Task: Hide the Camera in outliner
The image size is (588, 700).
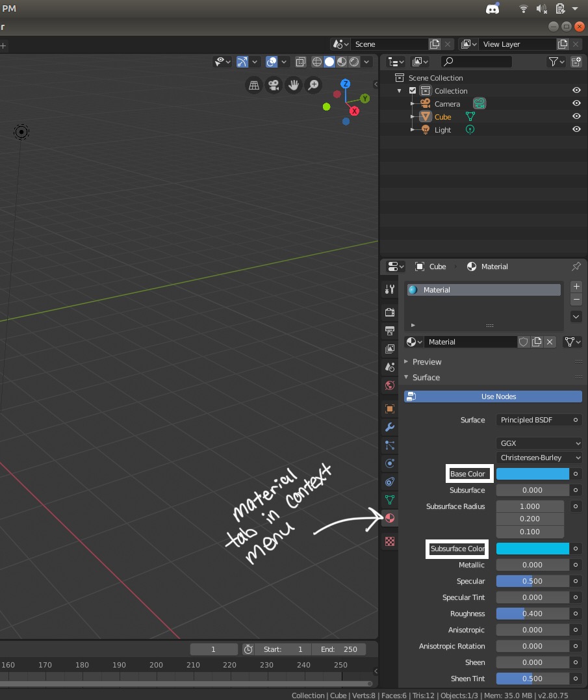Action: click(x=576, y=103)
